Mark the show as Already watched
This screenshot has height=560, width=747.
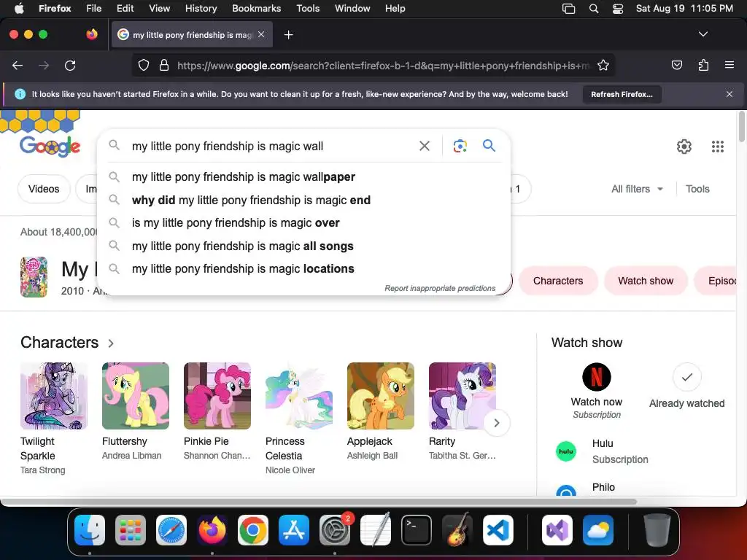coord(686,377)
